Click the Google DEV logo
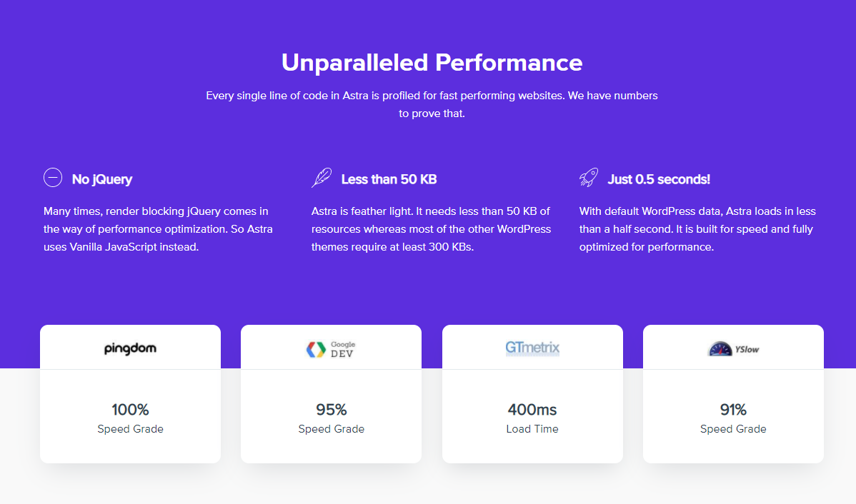 (x=331, y=348)
